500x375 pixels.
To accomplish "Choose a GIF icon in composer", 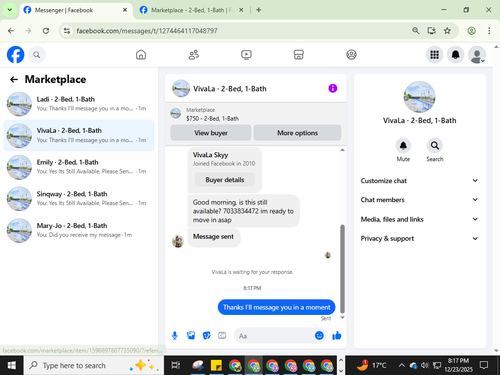I will (x=222, y=336).
